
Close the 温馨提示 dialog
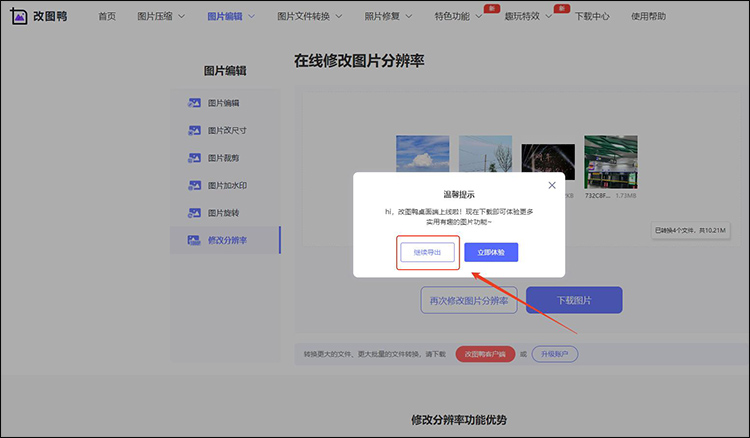552,185
